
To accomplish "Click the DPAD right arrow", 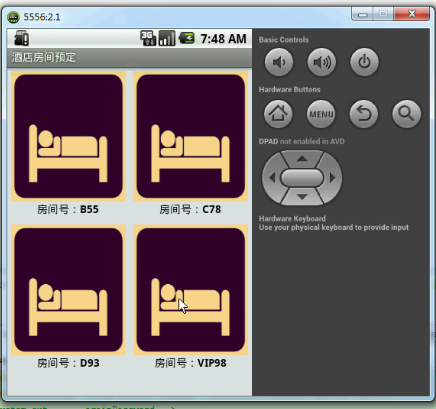I will (x=332, y=178).
